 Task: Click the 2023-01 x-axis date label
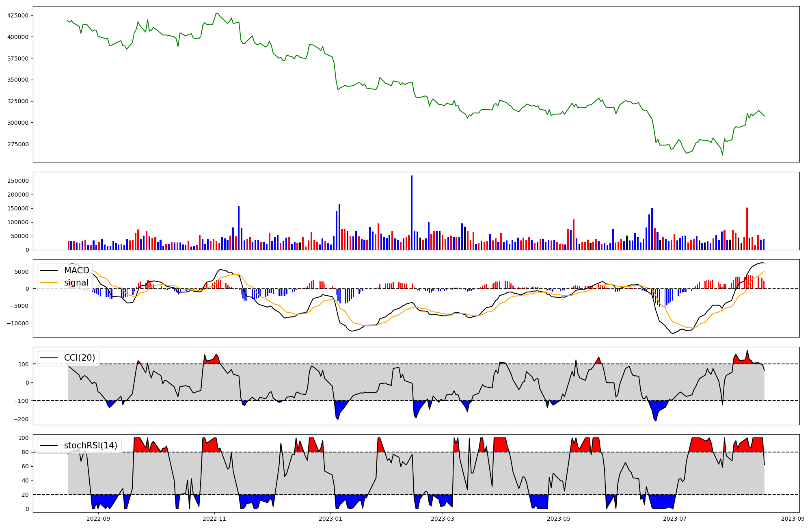(330, 519)
